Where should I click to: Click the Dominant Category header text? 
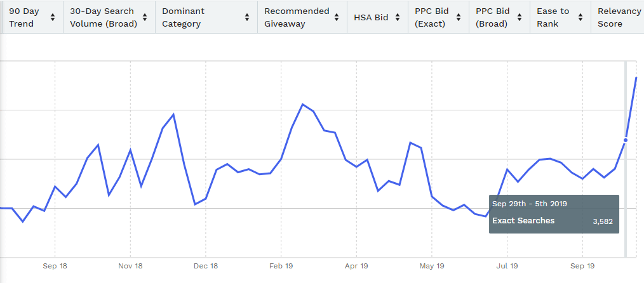point(183,17)
